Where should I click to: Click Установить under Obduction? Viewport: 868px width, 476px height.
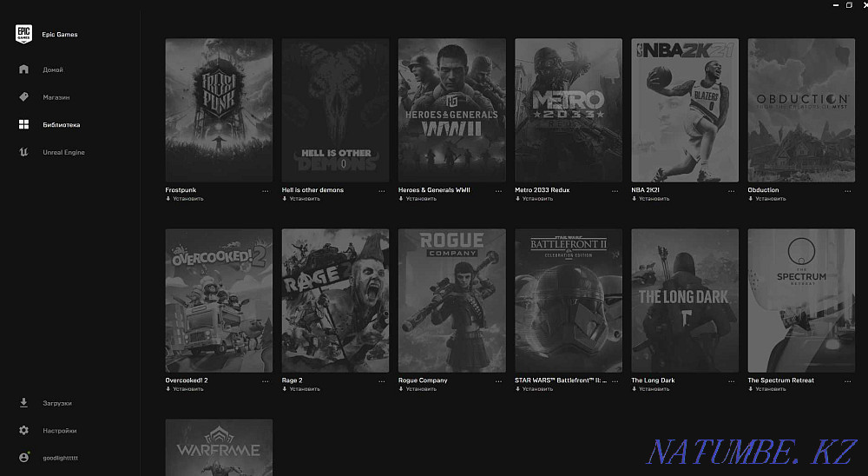point(771,198)
